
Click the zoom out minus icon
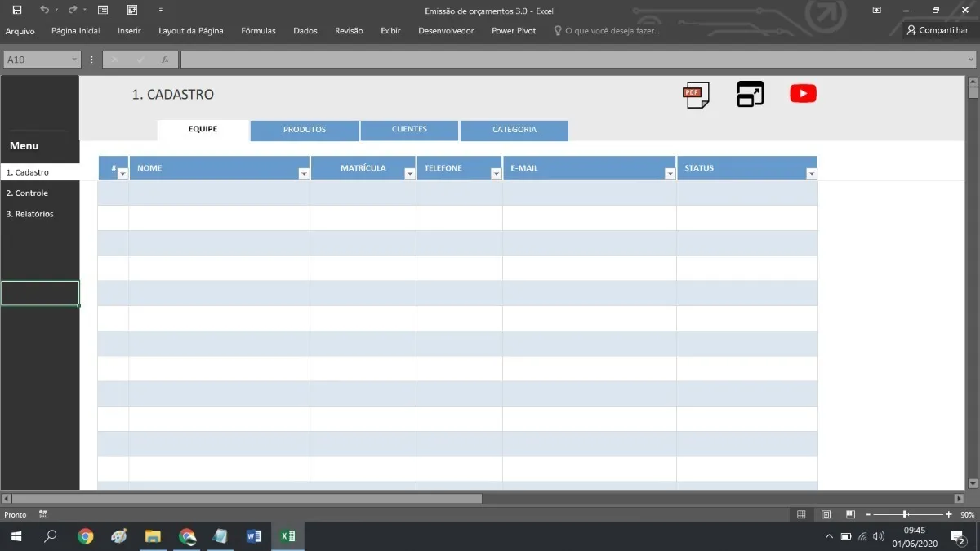(x=867, y=515)
